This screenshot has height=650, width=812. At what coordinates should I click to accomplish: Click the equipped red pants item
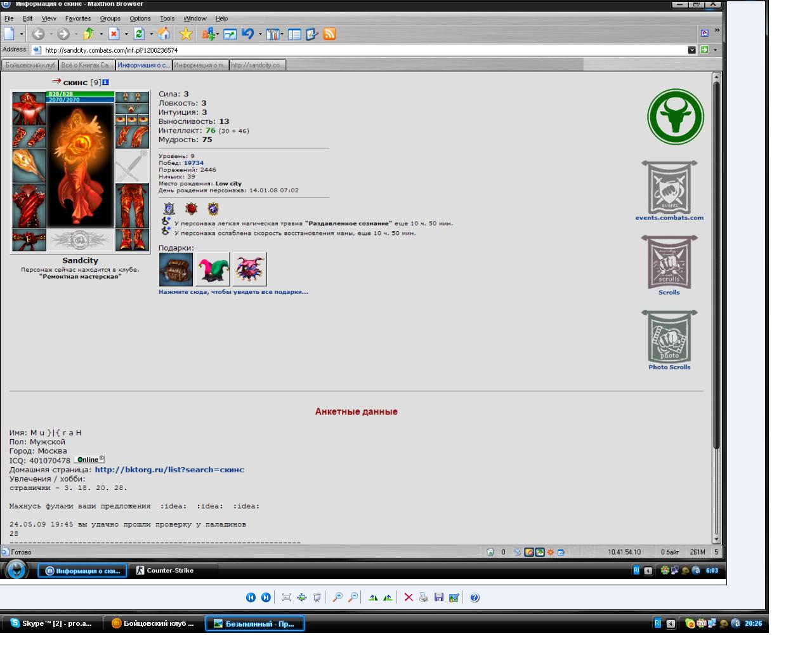tap(133, 205)
